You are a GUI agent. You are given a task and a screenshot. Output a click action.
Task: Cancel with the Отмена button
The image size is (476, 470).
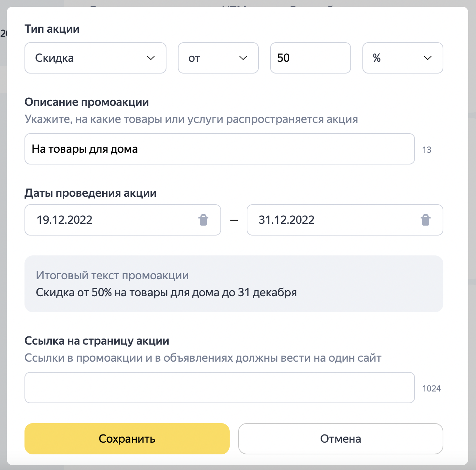tap(341, 439)
